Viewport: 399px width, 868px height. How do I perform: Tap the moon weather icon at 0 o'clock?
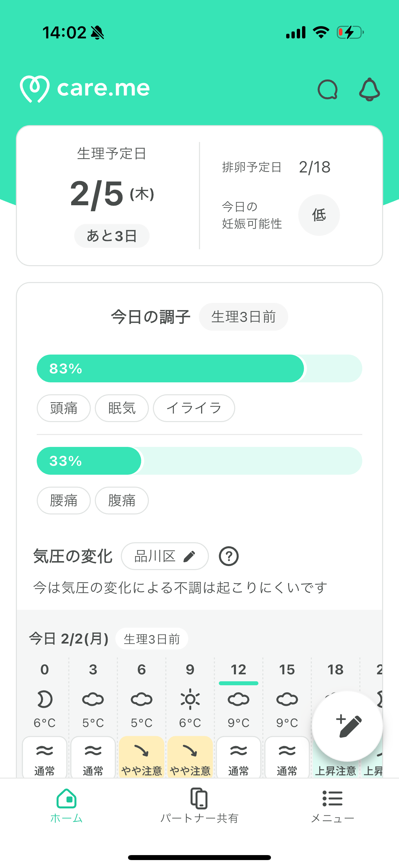tap(44, 699)
